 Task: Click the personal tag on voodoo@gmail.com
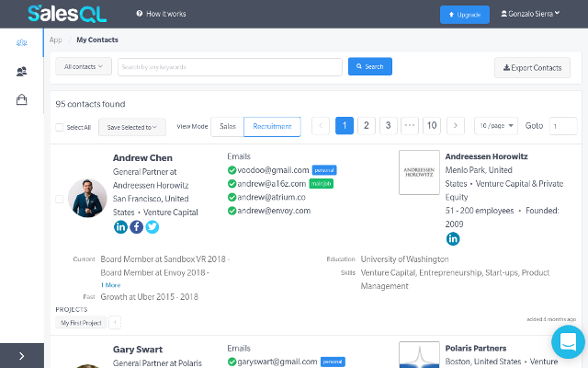(x=324, y=170)
